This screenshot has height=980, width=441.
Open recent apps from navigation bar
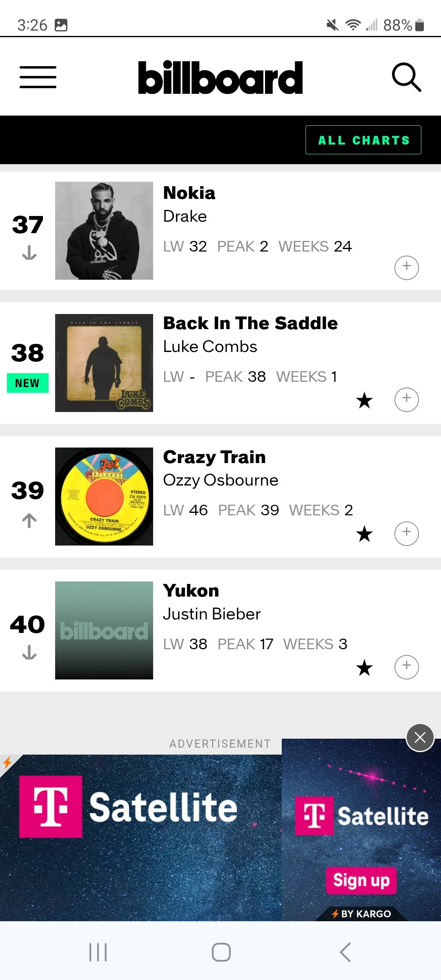coord(98,952)
